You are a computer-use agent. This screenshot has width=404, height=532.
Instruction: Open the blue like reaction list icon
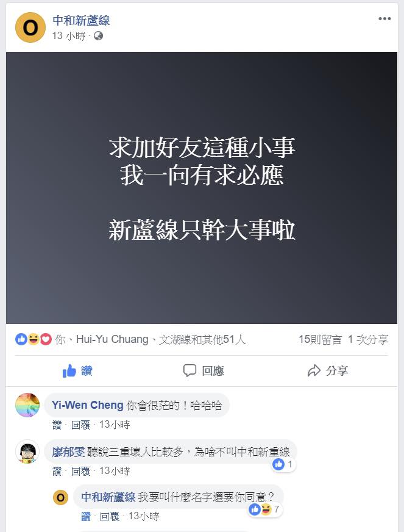(21, 339)
